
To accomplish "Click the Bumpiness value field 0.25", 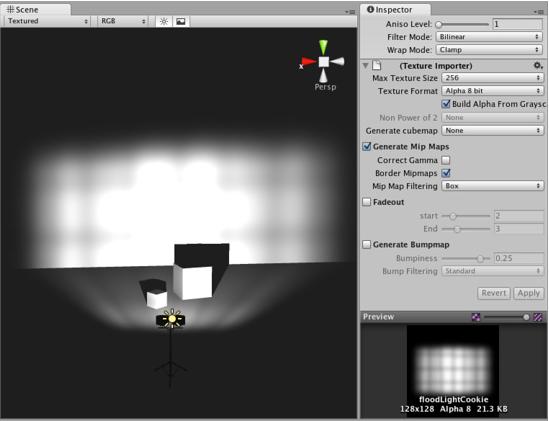I will click(x=518, y=258).
